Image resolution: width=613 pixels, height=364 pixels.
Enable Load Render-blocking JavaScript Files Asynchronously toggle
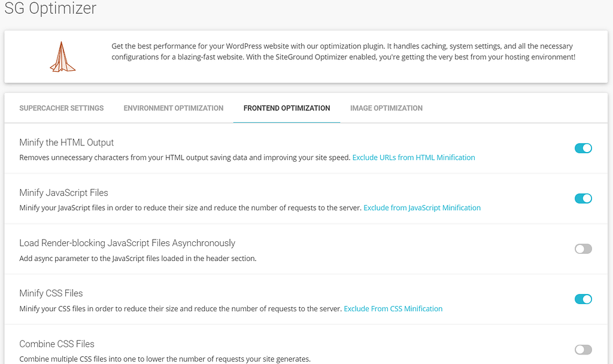(x=583, y=248)
